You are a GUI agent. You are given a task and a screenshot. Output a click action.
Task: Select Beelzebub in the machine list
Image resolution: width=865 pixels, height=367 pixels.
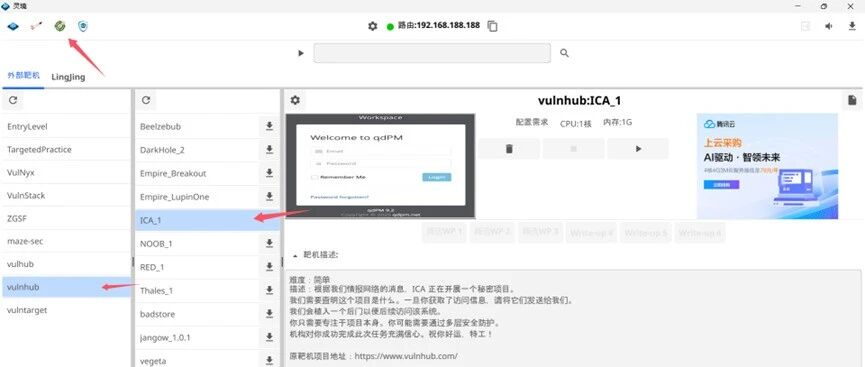pyautogui.click(x=196, y=126)
